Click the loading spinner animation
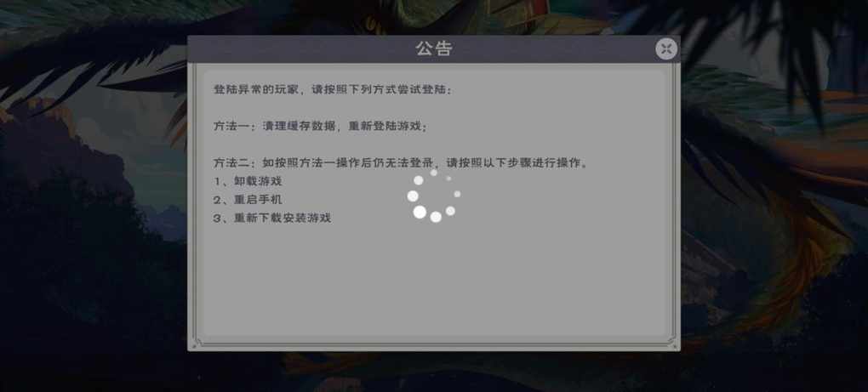 [x=435, y=196]
